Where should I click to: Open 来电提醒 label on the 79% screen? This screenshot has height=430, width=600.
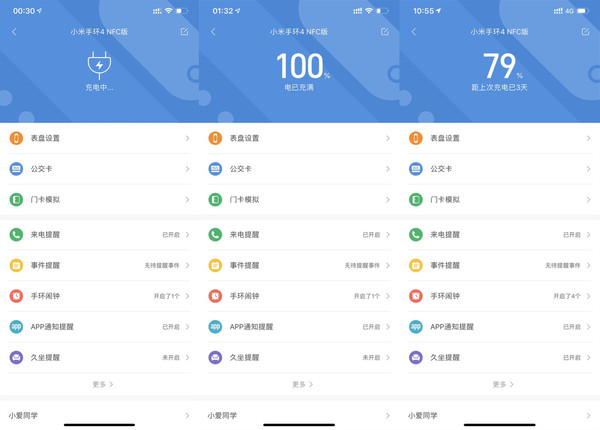(445, 235)
